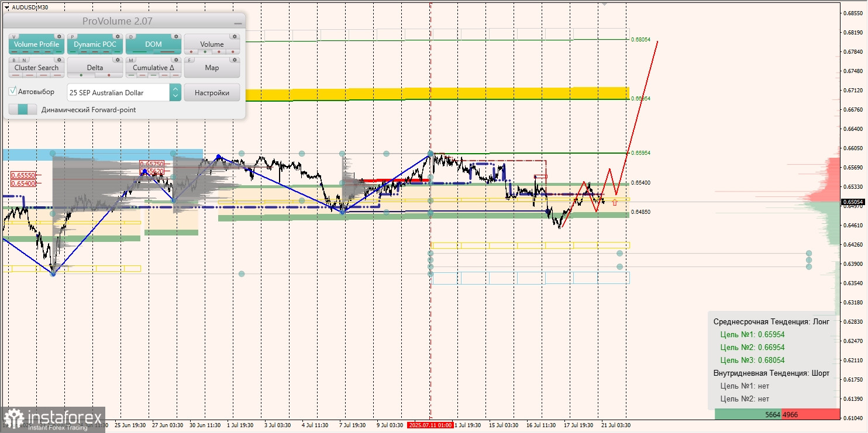Click Внутридневная Тенденция: Шорт text
868x433 pixels.
coord(771,373)
